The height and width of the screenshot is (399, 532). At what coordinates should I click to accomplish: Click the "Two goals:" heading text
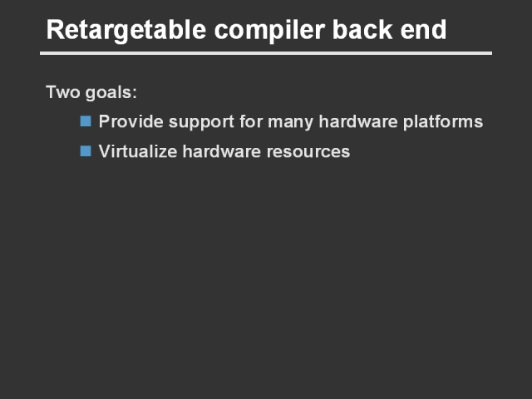coord(91,91)
